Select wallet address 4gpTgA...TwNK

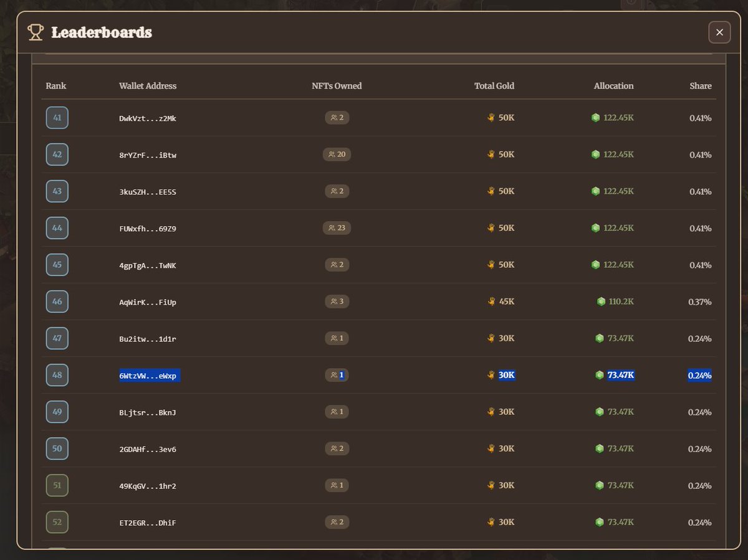148,265
